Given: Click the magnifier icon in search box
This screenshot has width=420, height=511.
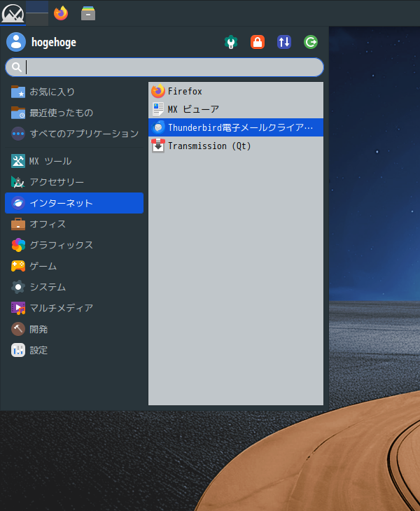Looking at the screenshot, I should point(17,67).
